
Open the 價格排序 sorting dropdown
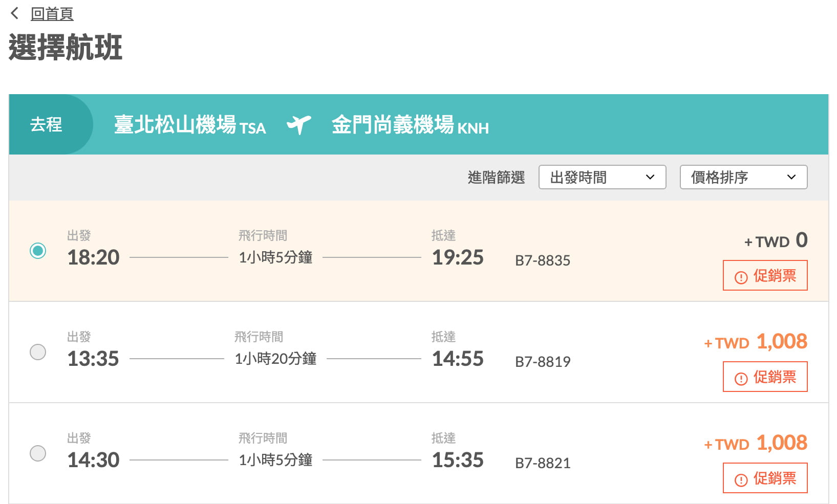743,177
